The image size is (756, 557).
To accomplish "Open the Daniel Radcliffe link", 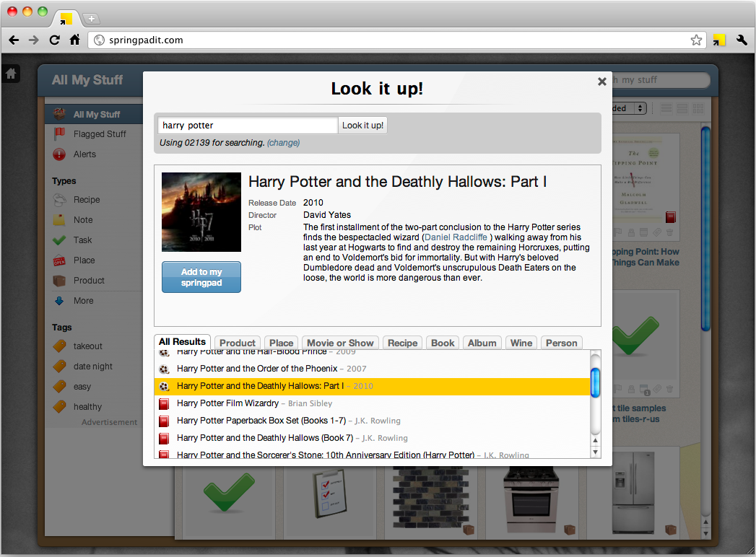I will click(x=456, y=237).
